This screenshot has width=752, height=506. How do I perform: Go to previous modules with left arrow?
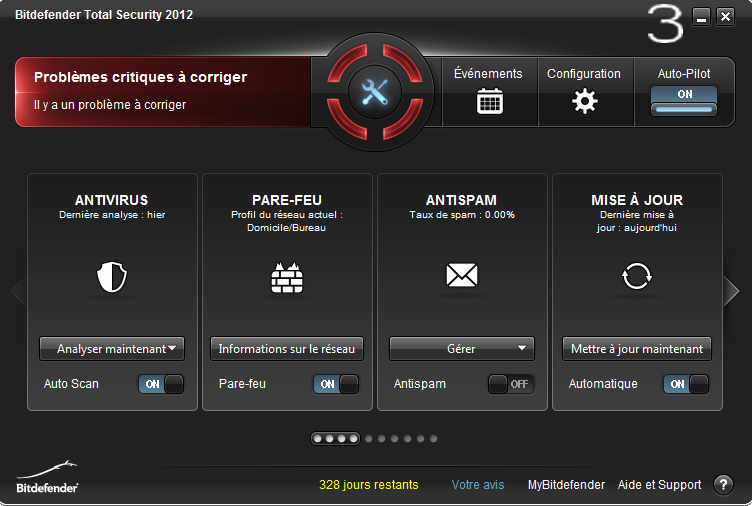pos(18,291)
